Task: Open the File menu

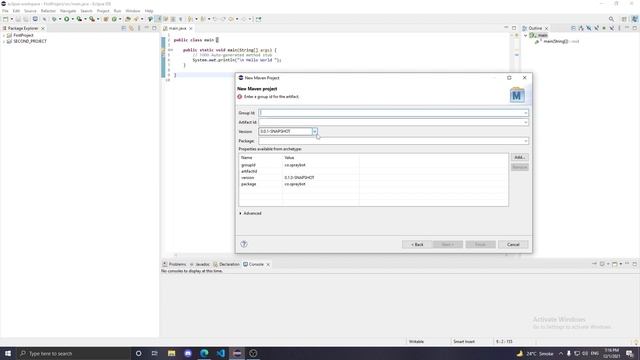Action: [x=5, y=11]
